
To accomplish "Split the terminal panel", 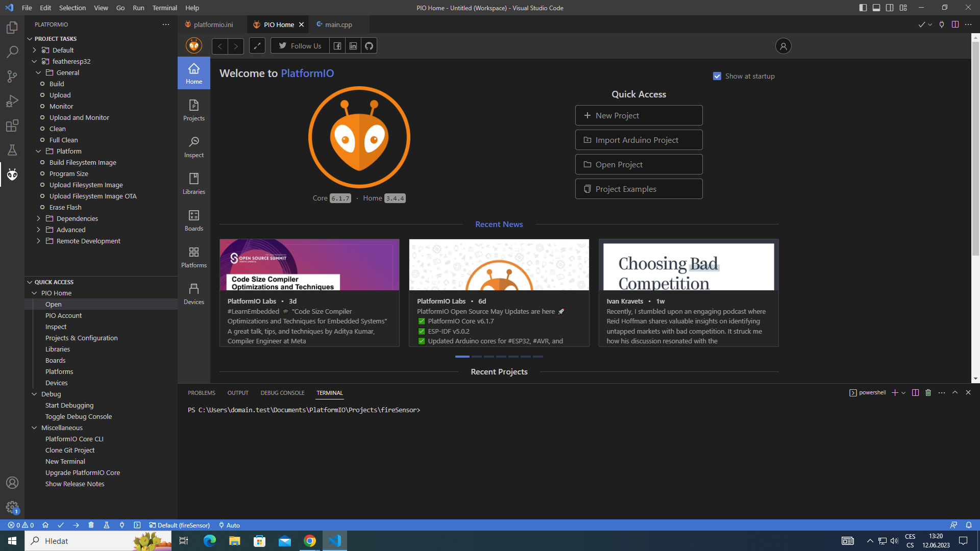I will [915, 393].
